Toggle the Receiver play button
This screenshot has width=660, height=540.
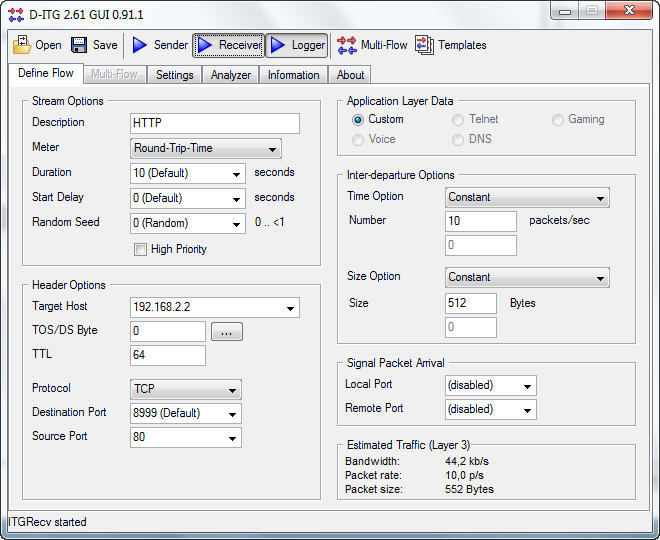tap(205, 45)
